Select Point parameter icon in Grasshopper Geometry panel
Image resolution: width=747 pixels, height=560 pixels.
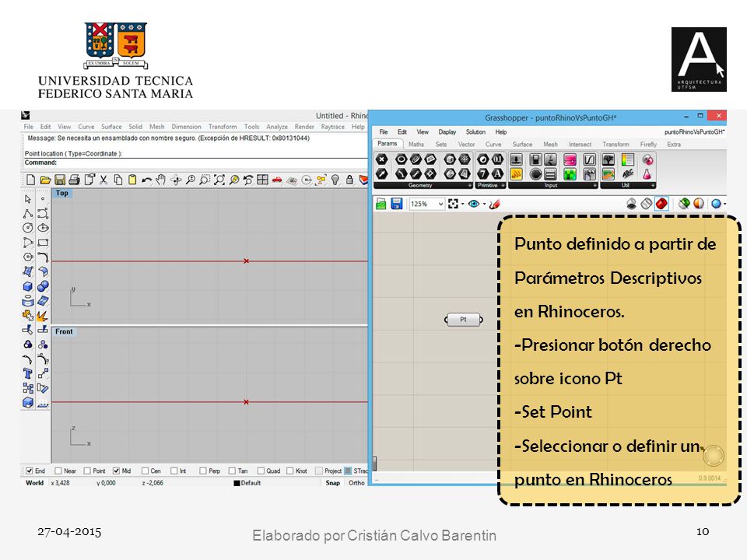click(x=382, y=159)
